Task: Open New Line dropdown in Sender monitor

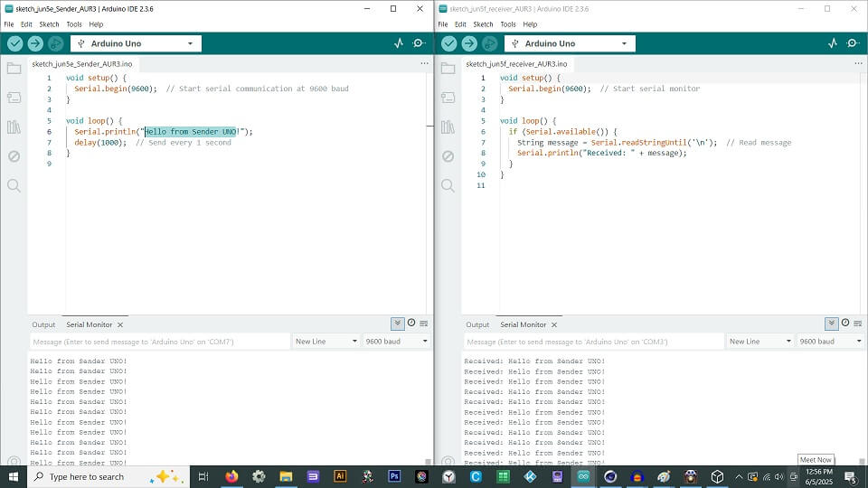Action: [326, 342]
